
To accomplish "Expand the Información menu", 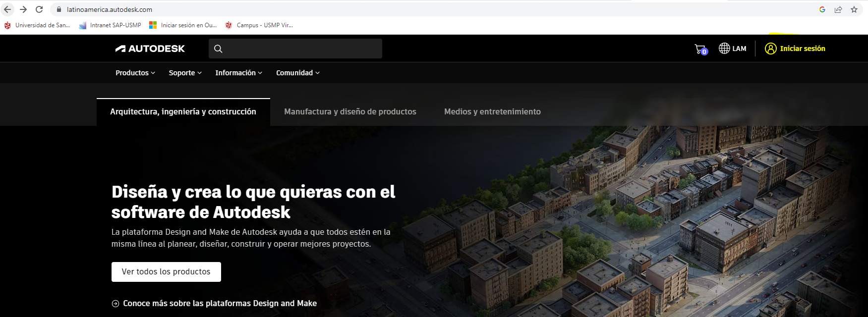I will click(x=238, y=73).
